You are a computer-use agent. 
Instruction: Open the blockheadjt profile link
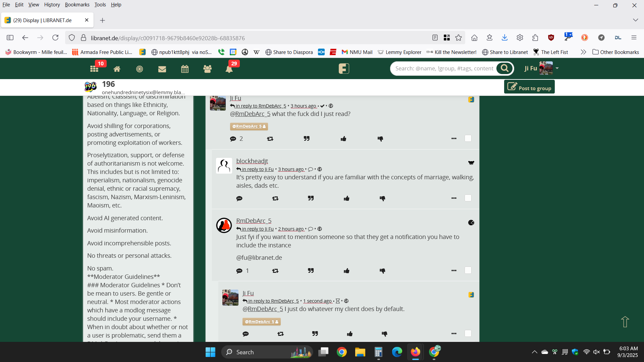[x=252, y=161]
